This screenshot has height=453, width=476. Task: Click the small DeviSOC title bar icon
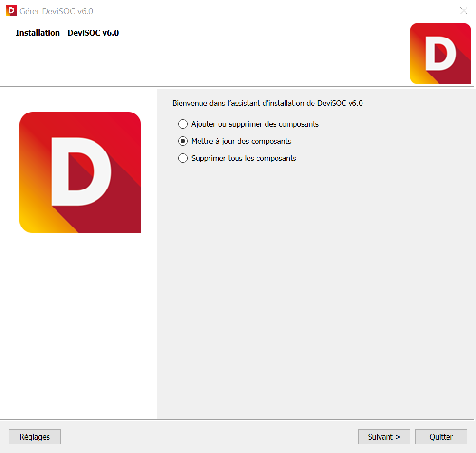click(11, 10)
